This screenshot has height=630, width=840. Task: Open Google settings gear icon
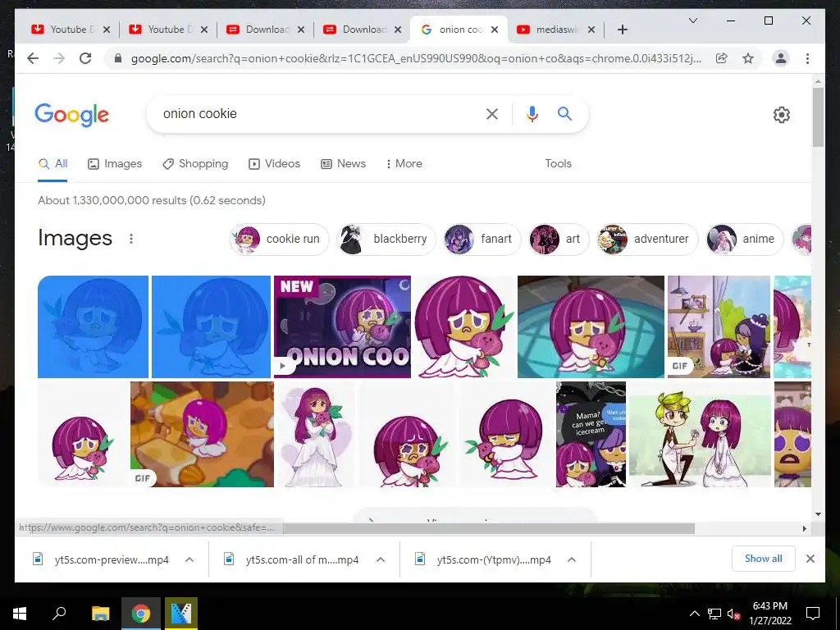782,115
